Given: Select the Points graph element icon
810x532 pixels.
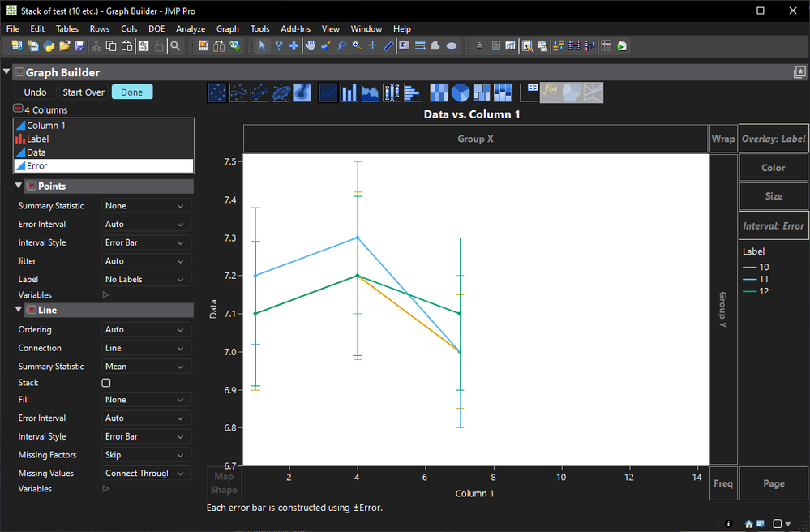Looking at the screenshot, I should tap(217, 93).
